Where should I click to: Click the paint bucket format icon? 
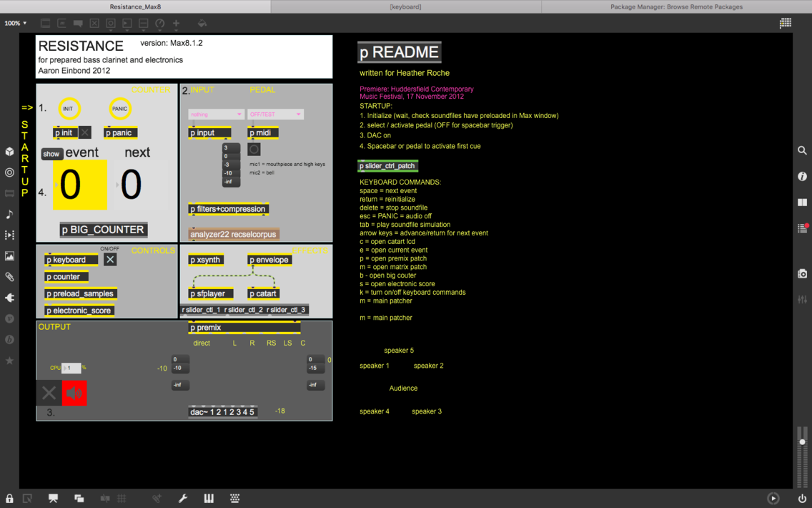(x=202, y=24)
